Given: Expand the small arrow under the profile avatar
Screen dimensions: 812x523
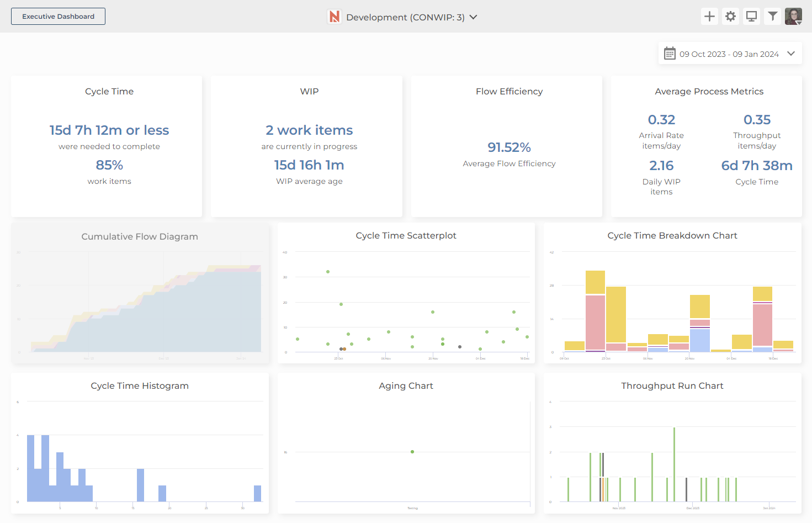Looking at the screenshot, I should pyautogui.click(x=798, y=24).
